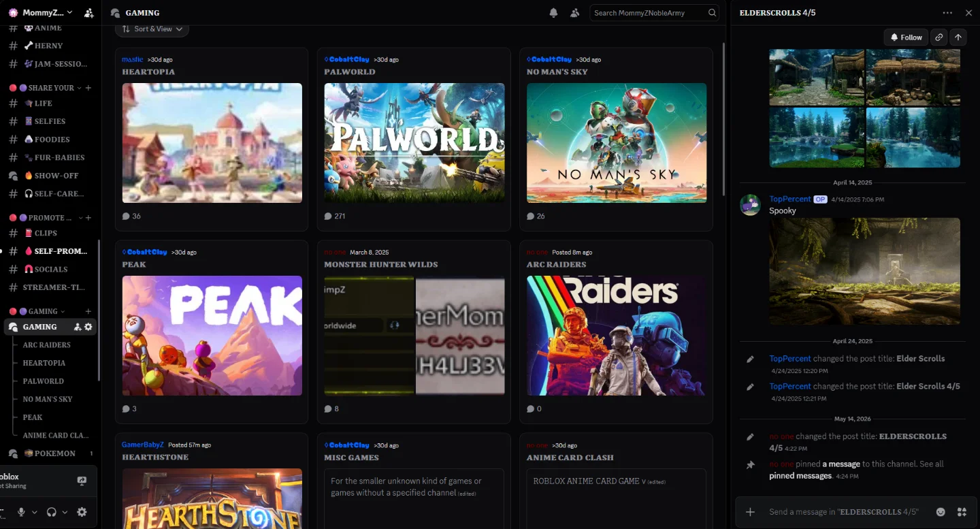
Task: Copy the post link with the chain icon
Action: [x=939, y=37]
